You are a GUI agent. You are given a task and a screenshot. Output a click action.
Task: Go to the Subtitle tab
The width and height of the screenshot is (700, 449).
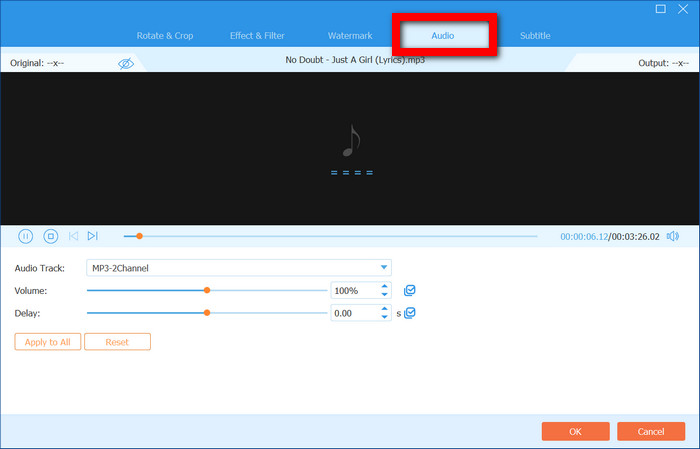click(535, 36)
